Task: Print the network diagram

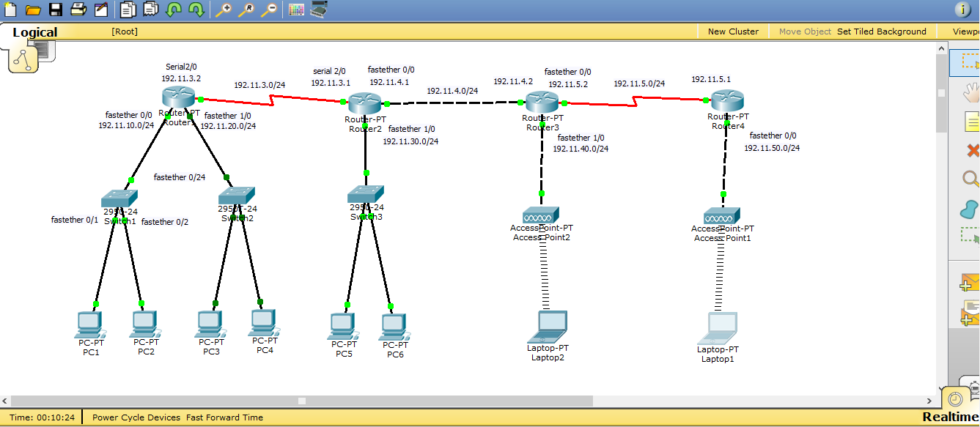Action: point(77,10)
